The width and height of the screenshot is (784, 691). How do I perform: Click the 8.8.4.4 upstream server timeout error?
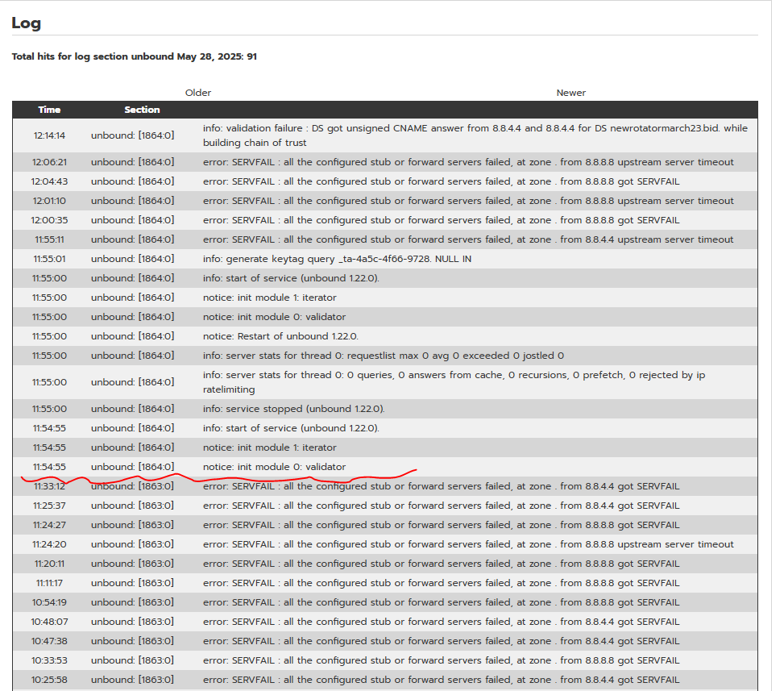click(x=468, y=239)
